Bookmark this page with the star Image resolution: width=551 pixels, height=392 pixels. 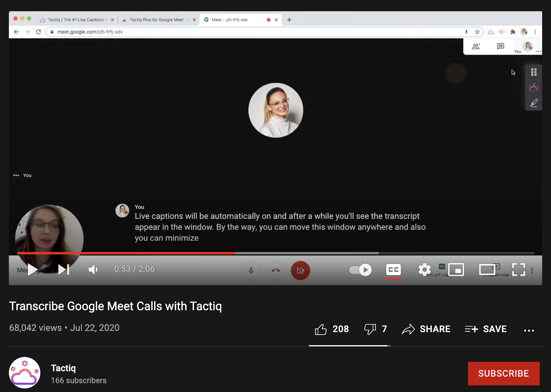click(x=477, y=32)
